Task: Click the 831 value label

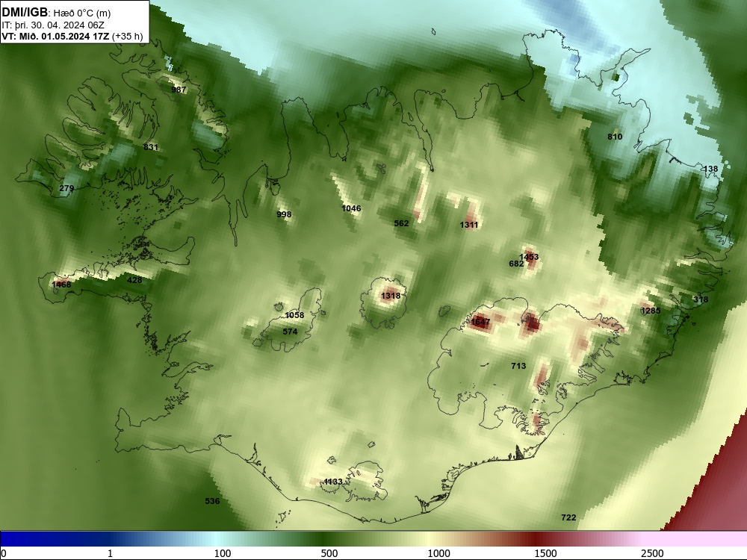Action: (151, 147)
